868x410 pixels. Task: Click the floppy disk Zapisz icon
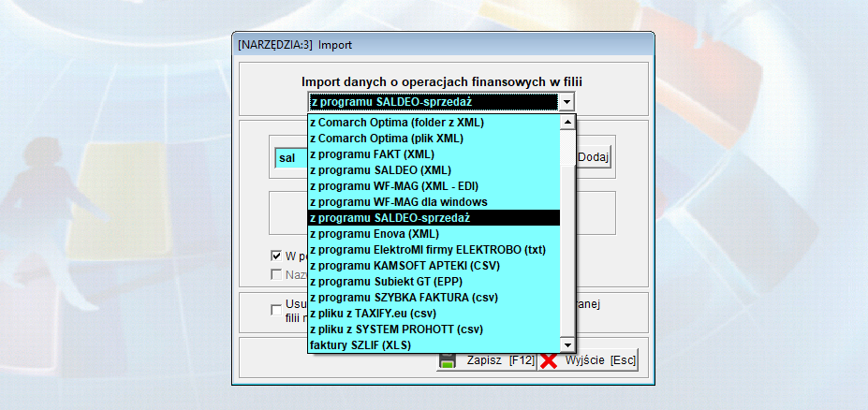pyautogui.click(x=448, y=360)
